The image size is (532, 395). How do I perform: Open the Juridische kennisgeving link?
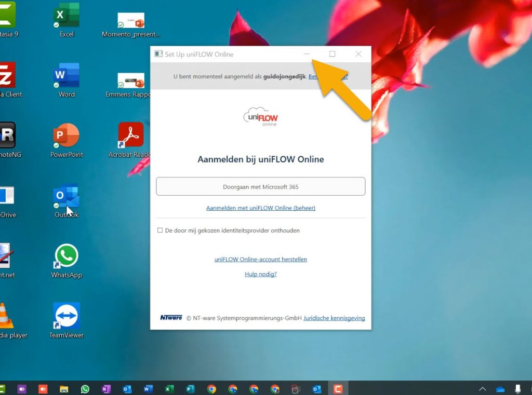pos(334,318)
